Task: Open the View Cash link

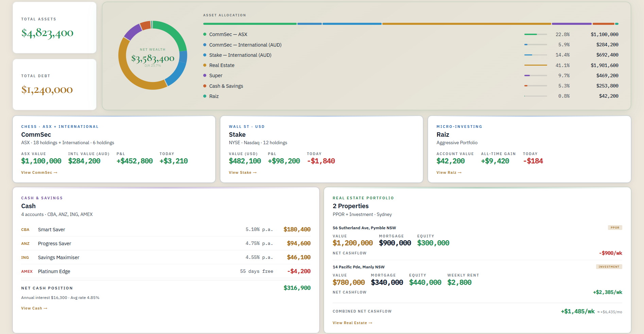Action: click(34, 308)
